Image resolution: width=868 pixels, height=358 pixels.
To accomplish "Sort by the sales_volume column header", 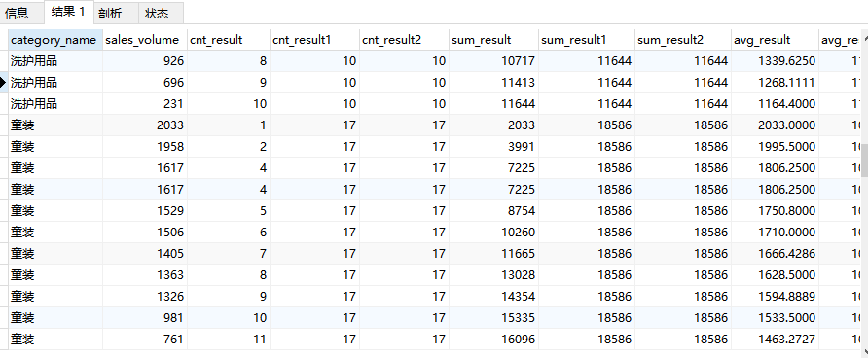I will coord(144,40).
